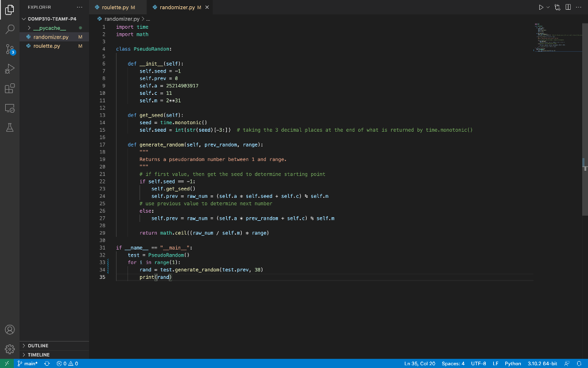Split the editor to the right
Viewport: 588px width, 368px height.
click(568, 7)
